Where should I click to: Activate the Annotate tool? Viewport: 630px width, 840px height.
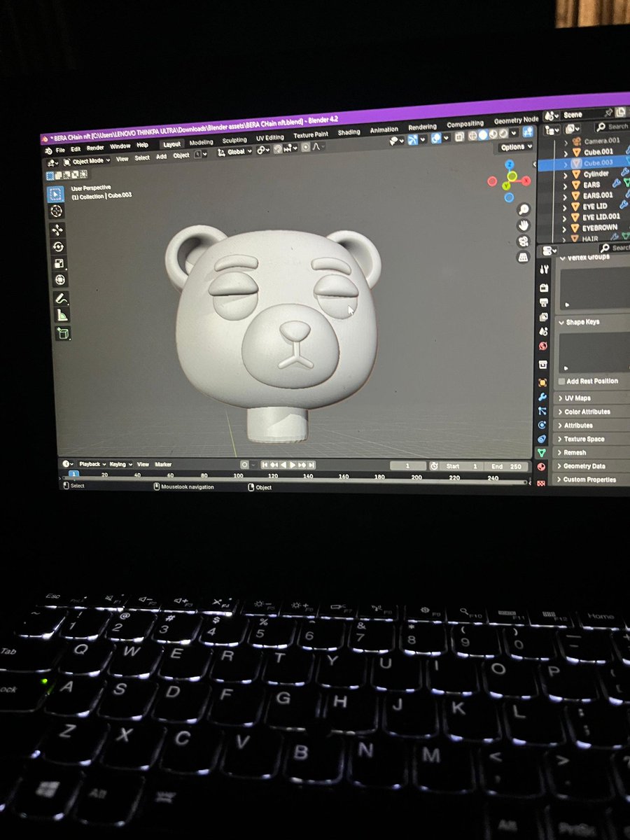tap(62, 299)
